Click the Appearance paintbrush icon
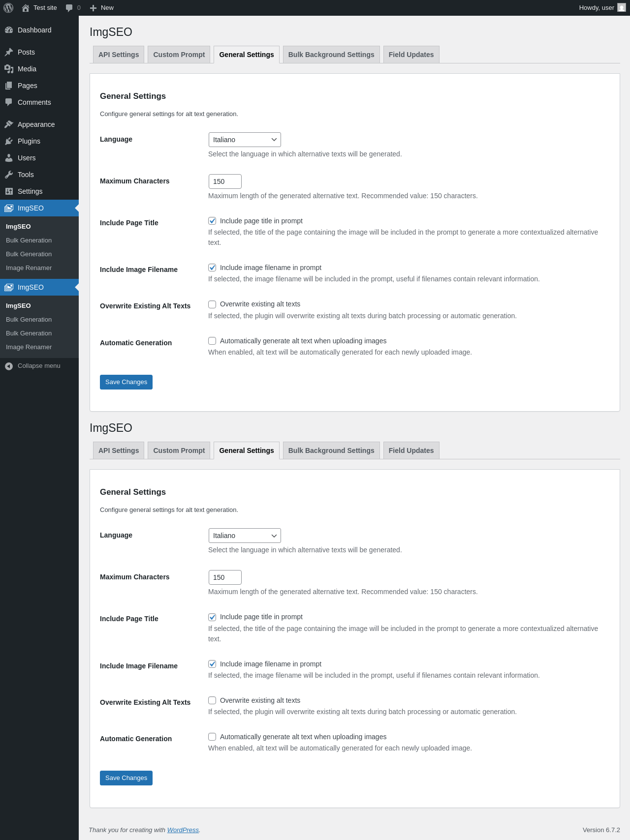Viewport: 630px width, 840px height. pos(9,124)
